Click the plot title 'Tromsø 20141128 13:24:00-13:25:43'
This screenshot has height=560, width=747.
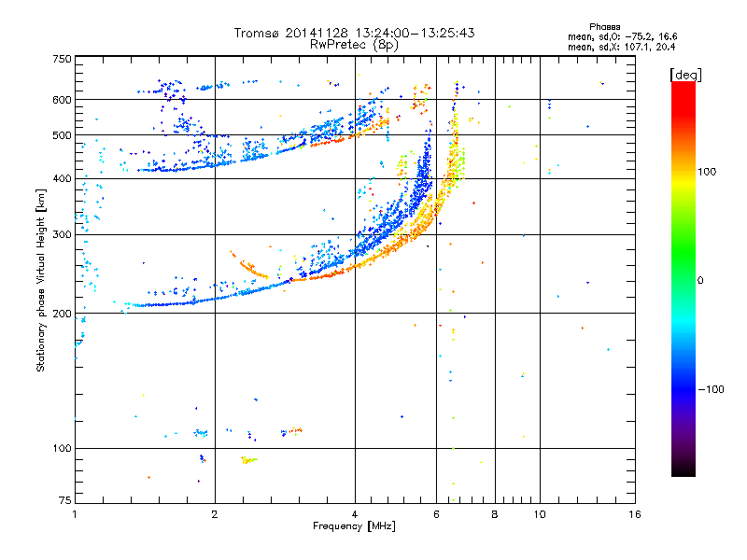click(355, 33)
